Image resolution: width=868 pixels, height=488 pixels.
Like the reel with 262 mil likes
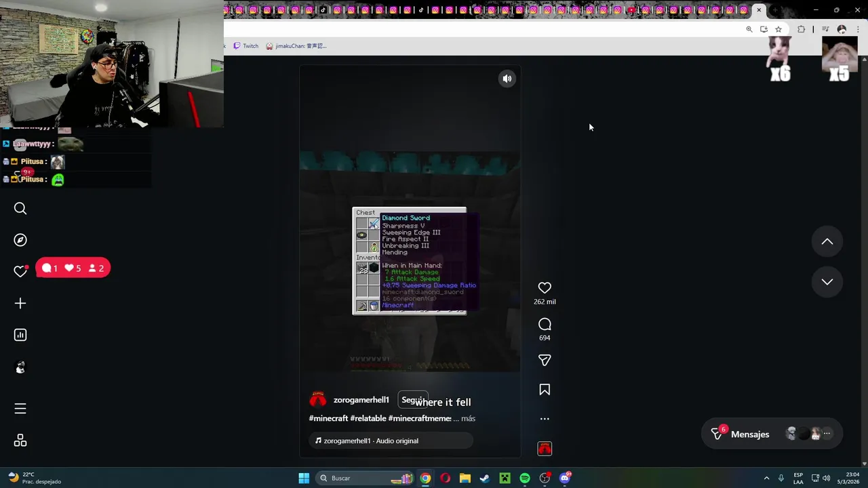tap(545, 288)
